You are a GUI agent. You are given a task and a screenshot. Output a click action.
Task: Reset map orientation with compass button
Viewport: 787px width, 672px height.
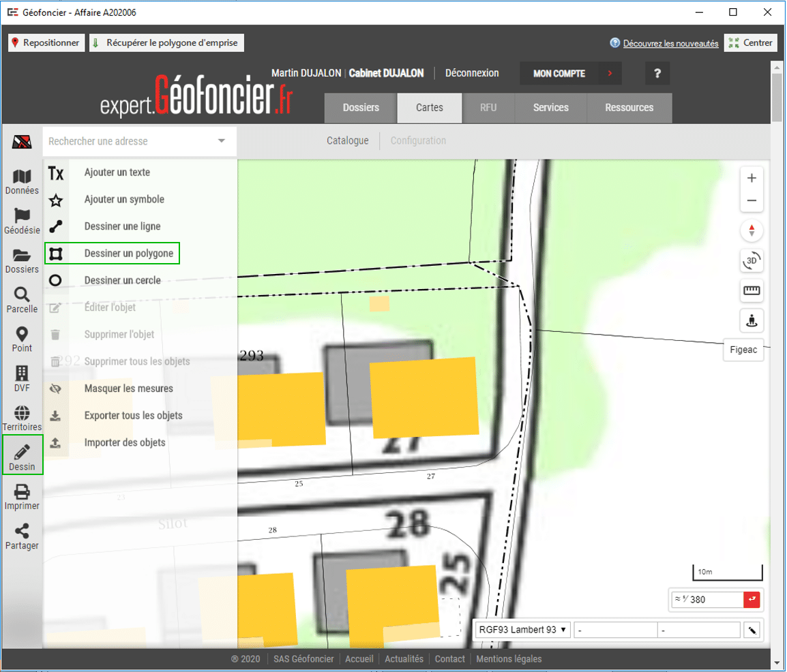(x=752, y=230)
